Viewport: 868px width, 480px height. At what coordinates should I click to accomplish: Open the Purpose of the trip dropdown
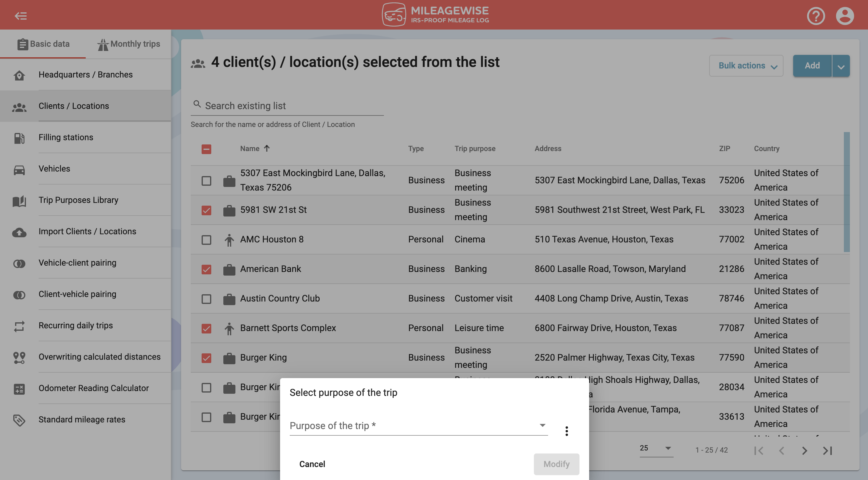click(x=419, y=425)
